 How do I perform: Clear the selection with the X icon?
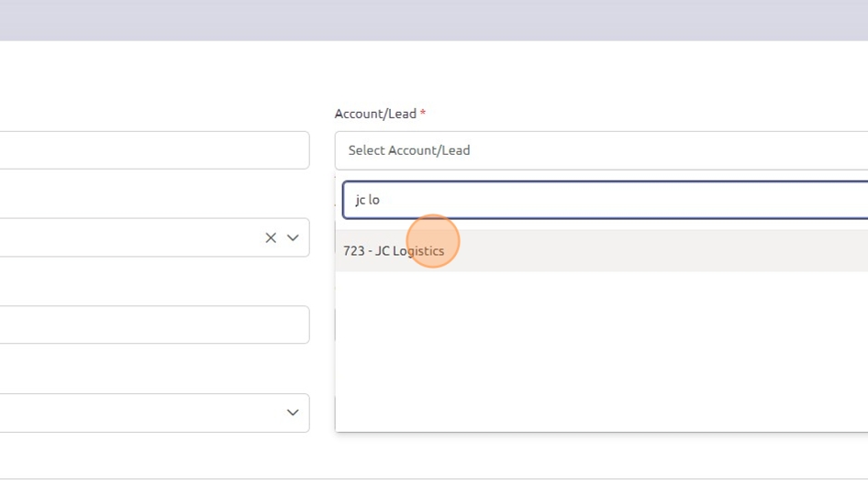(x=271, y=237)
